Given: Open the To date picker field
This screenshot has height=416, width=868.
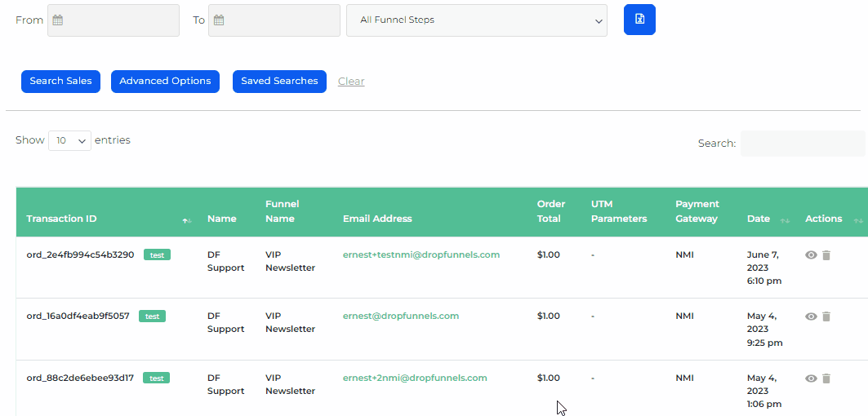Looking at the screenshot, I should point(274,20).
